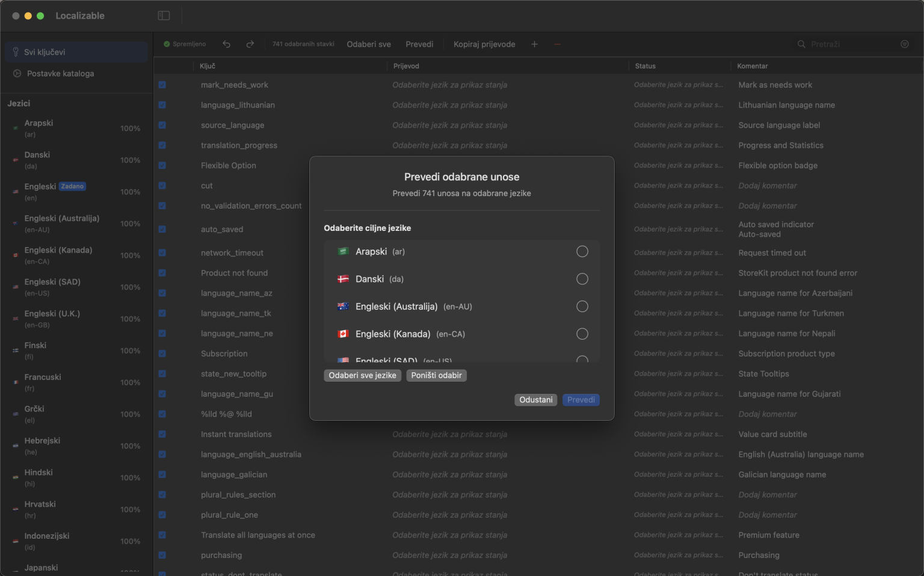Viewport: 924px width, 576px height.
Task: Click the Finski flag in sidebar
Action: (16, 351)
